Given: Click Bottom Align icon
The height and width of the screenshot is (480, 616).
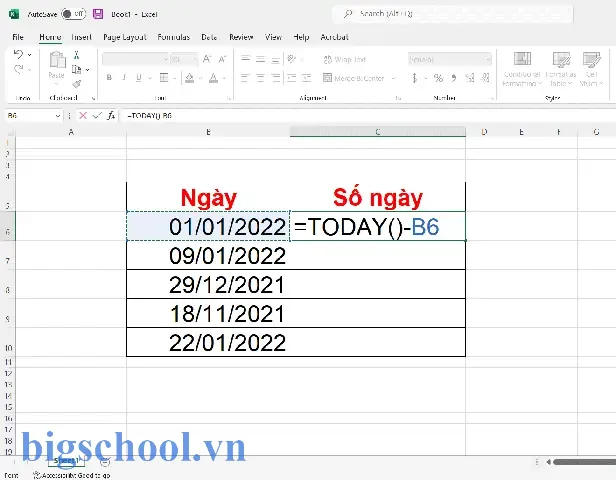Looking at the screenshot, I should pos(276,59).
